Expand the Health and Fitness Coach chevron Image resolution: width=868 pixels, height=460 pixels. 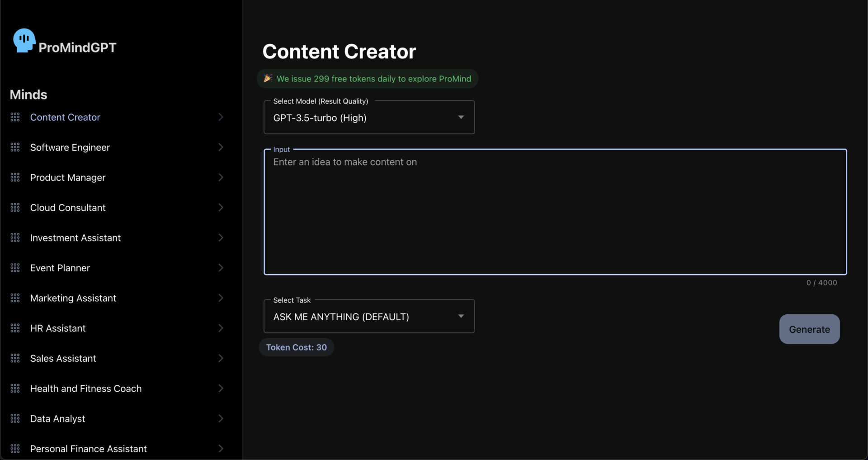[x=221, y=389]
